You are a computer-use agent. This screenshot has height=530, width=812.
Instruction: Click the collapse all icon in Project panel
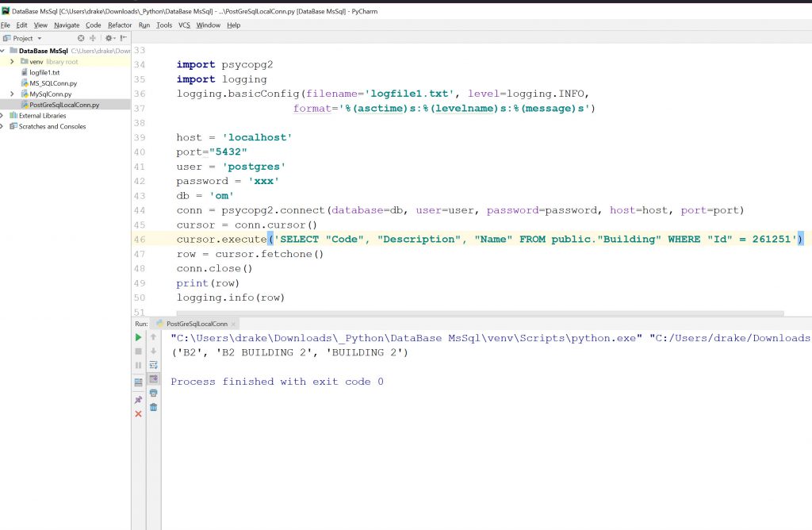(x=93, y=38)
